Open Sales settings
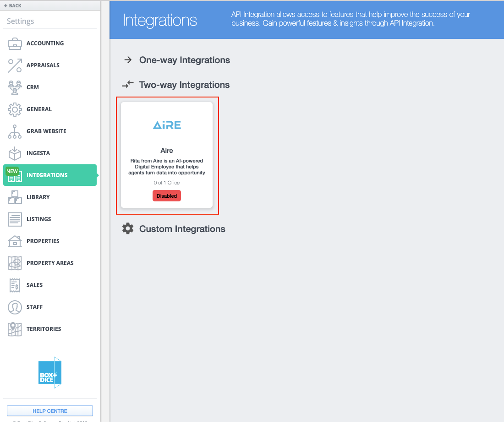 35,285
